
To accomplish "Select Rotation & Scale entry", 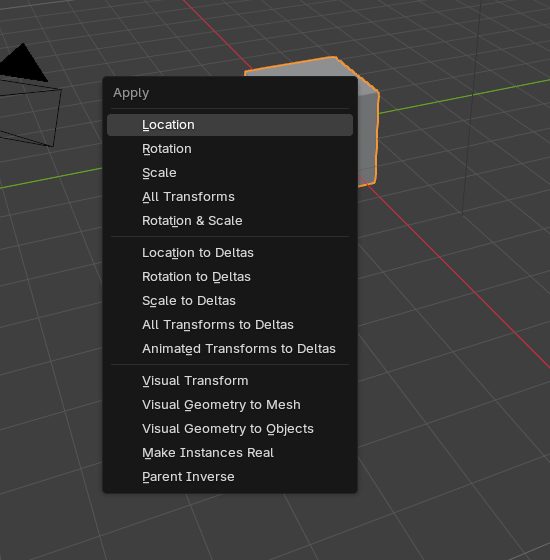I will (230, 221).
